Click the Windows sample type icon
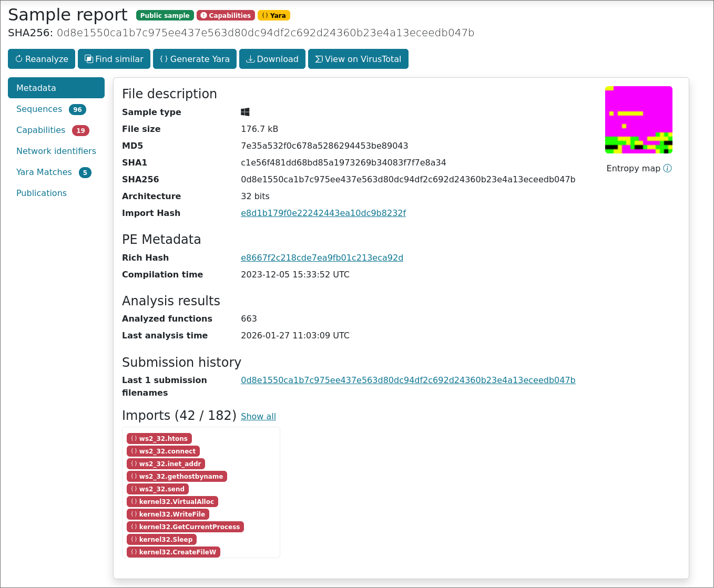This screenshot has height=588, width=714. (245, 112)
